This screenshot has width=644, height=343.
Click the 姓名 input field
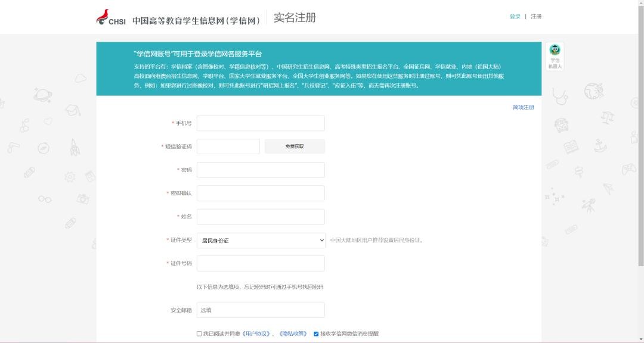(261, 217)
